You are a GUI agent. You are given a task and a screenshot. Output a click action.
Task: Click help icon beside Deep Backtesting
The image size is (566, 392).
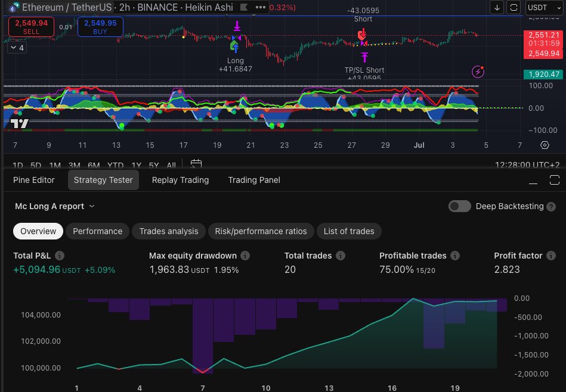(x=551, y=207)
